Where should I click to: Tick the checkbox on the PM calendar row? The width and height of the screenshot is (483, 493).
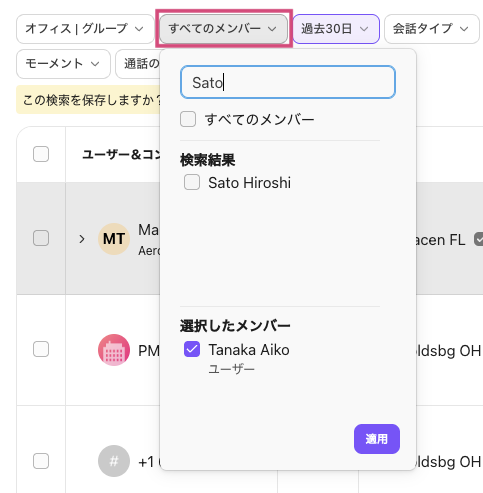pos(41,349)
